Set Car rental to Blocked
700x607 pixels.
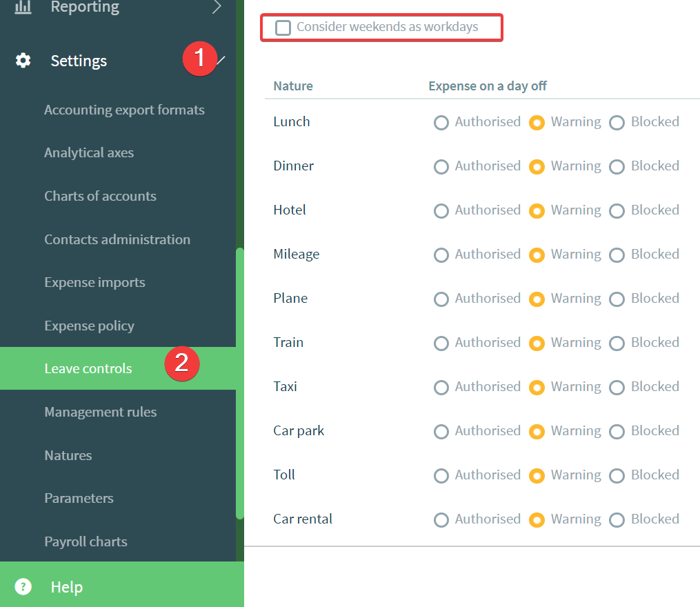click(x=617, y=520)
